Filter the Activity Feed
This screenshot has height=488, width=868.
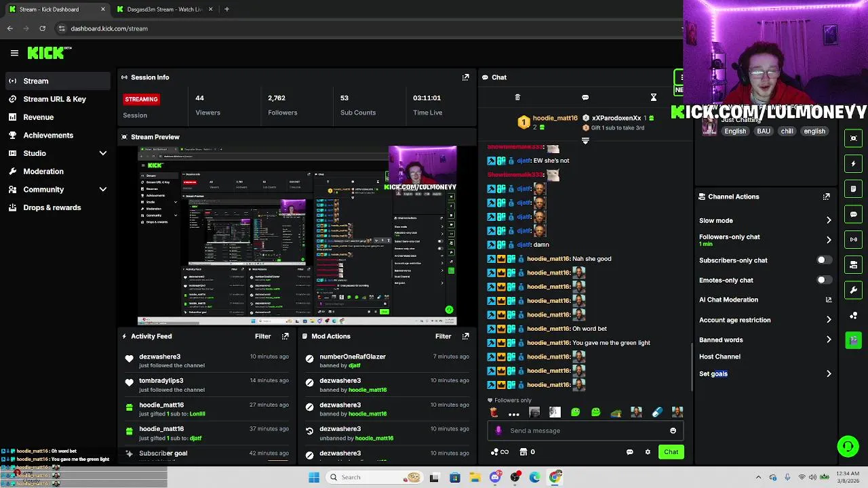pos(262,336)
